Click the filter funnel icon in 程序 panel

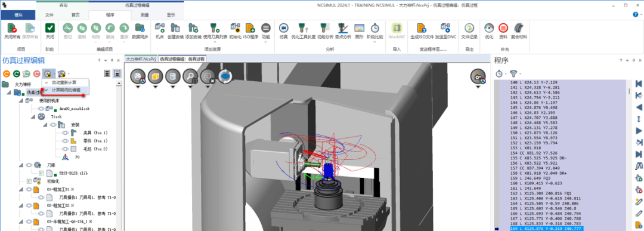[513, 73]
